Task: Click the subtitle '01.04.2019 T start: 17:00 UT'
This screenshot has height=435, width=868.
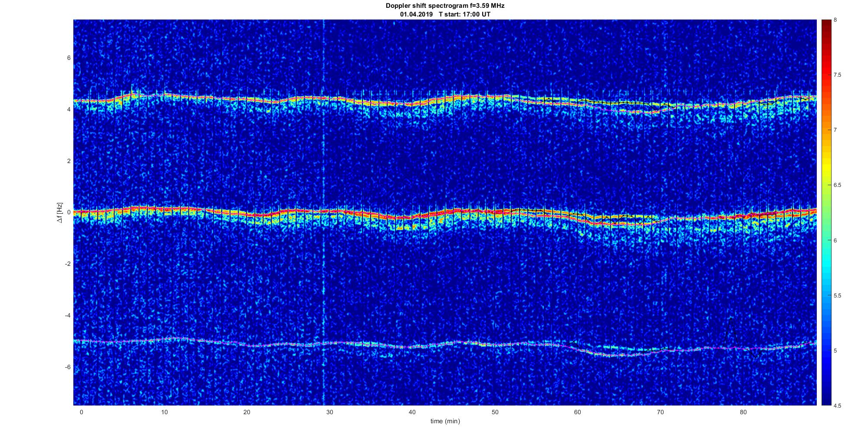Action: [445, 14]
